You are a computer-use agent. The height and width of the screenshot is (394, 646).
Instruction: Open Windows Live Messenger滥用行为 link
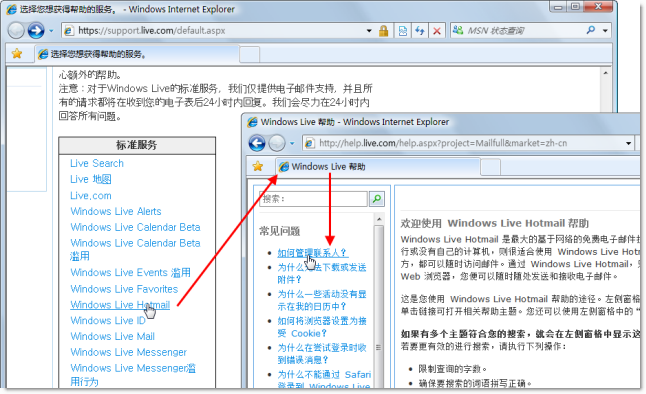(133, 374)
